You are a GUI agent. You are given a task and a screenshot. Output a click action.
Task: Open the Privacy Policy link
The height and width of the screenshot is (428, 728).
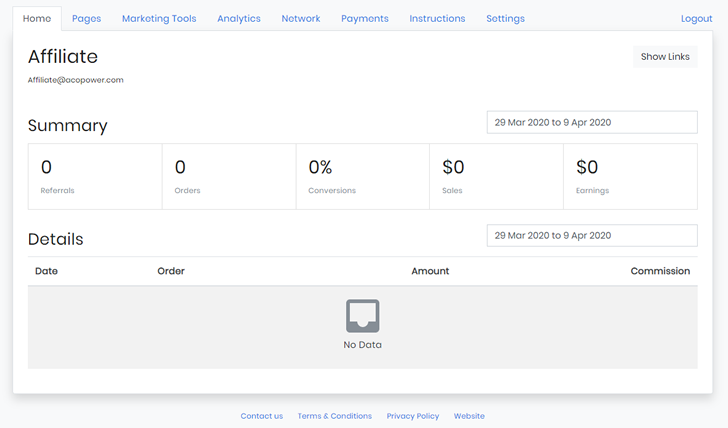click(413, 416)
